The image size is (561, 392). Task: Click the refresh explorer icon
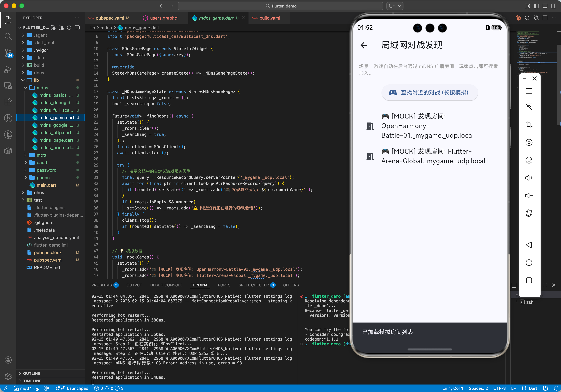click(x=69, y=28)
